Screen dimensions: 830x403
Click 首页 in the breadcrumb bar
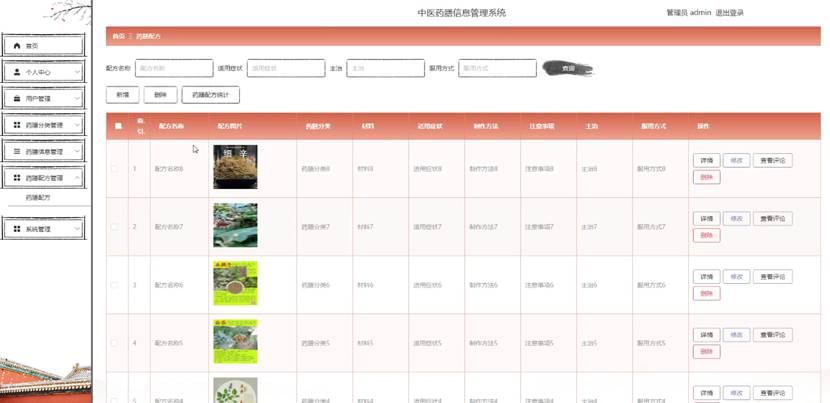click(x=119, y=37)
